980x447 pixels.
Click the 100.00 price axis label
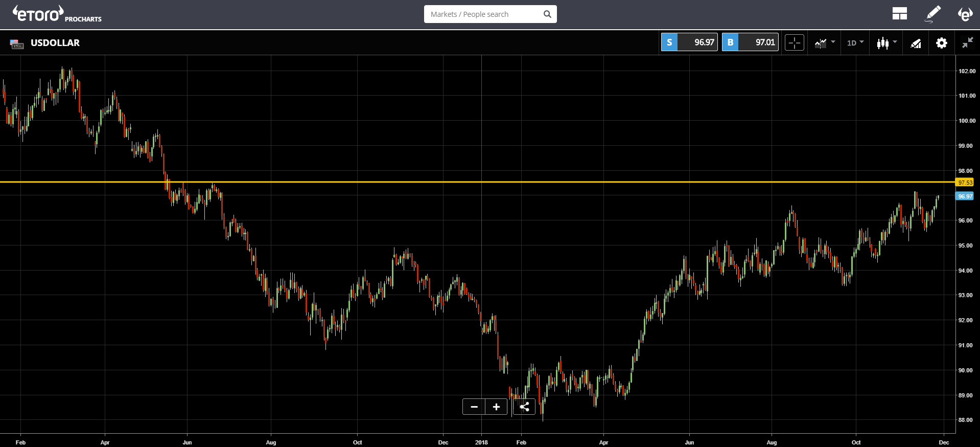coord(967,121)
